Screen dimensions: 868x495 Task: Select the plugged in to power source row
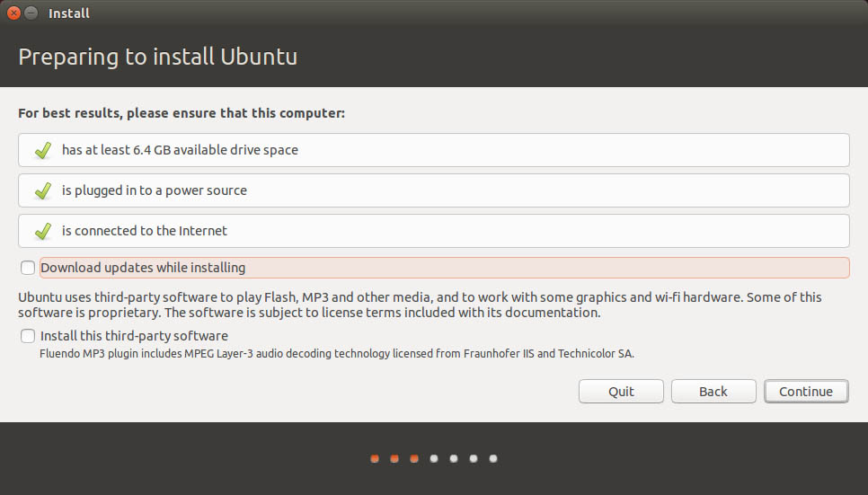[x=434, y=190]
